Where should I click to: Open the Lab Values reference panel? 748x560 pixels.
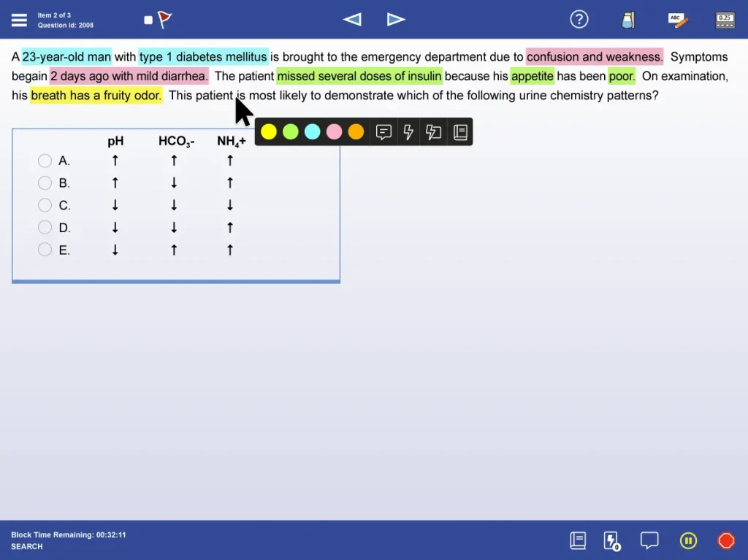[628, 20]
